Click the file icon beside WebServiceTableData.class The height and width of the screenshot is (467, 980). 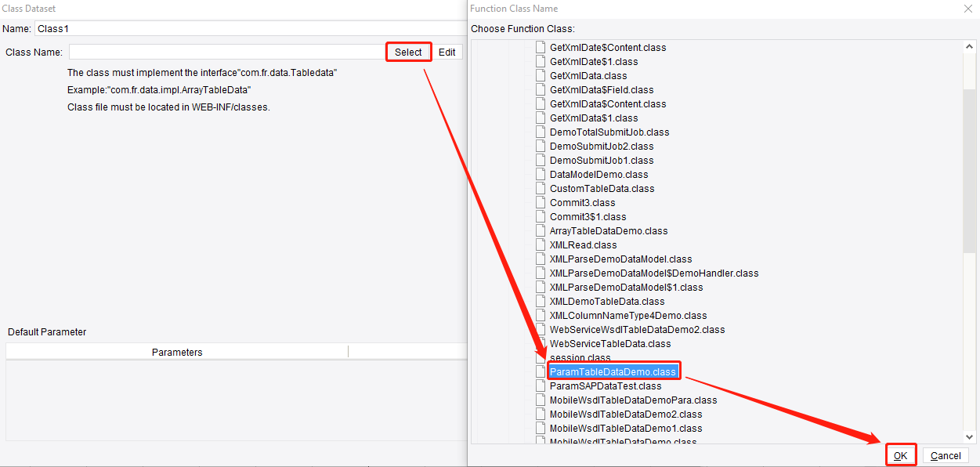click(540, 343)
